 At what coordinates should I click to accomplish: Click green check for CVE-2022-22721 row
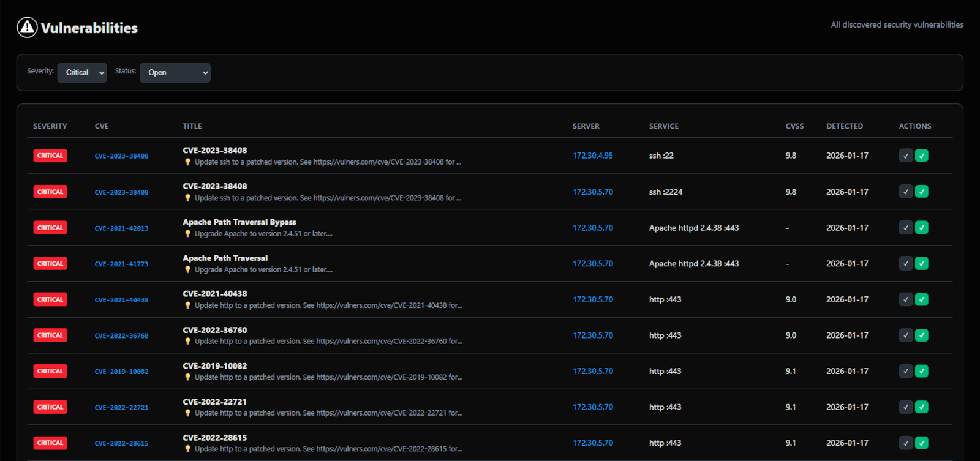921,407
